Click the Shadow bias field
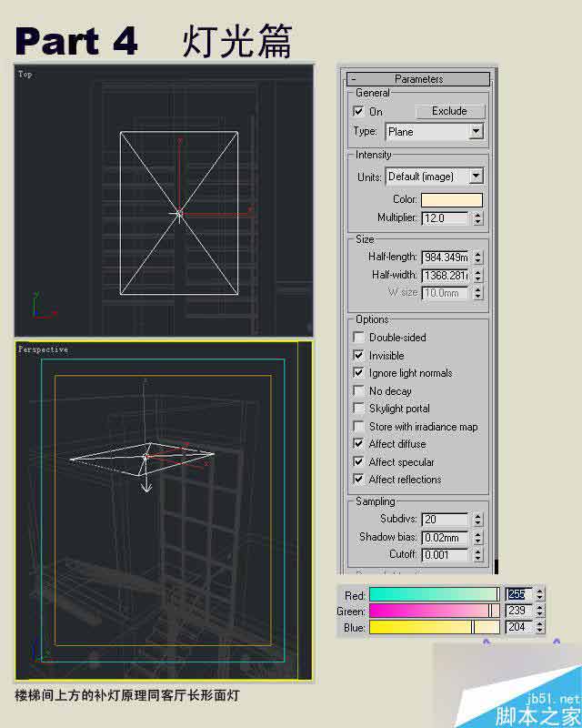 445,537
